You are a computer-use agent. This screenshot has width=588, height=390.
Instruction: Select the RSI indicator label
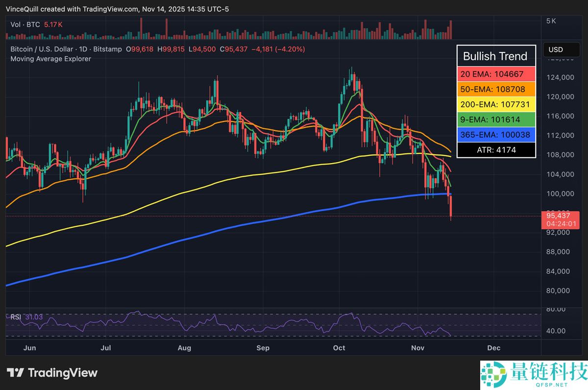coord(15,317)
